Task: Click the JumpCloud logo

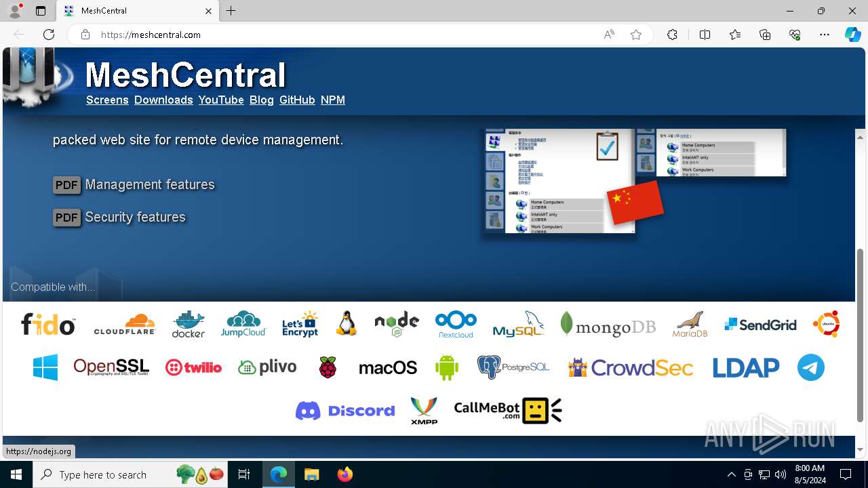Action: (x=243, y=325)
